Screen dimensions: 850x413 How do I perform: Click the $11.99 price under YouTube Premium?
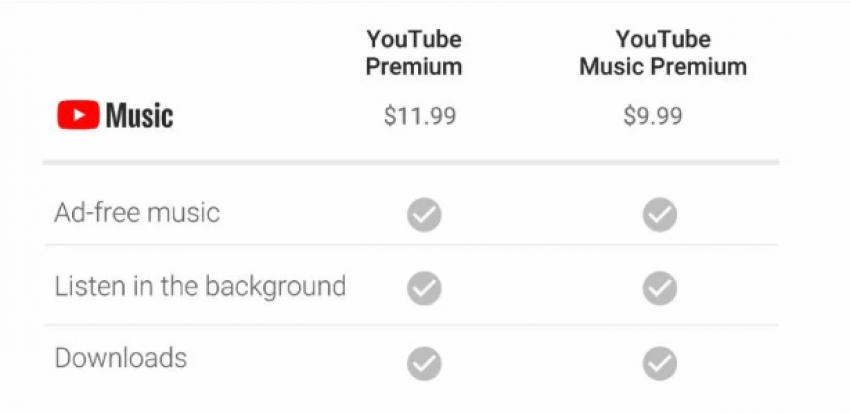420,116
